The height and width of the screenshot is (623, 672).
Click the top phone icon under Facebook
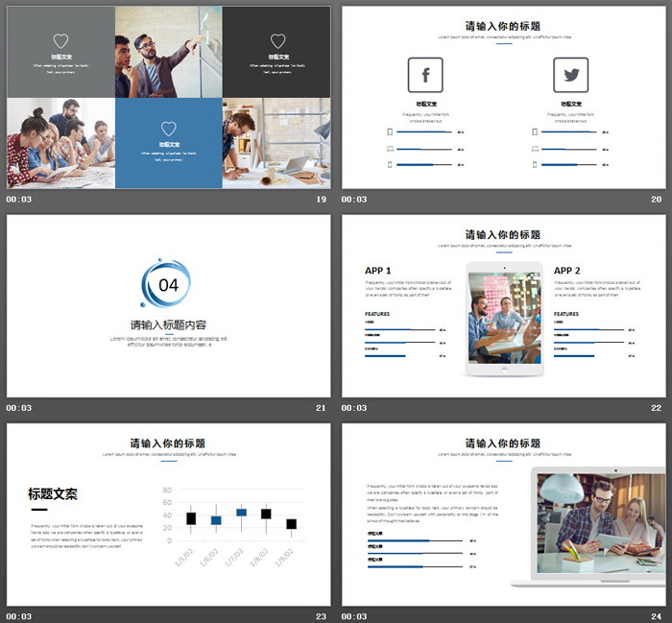390,132
